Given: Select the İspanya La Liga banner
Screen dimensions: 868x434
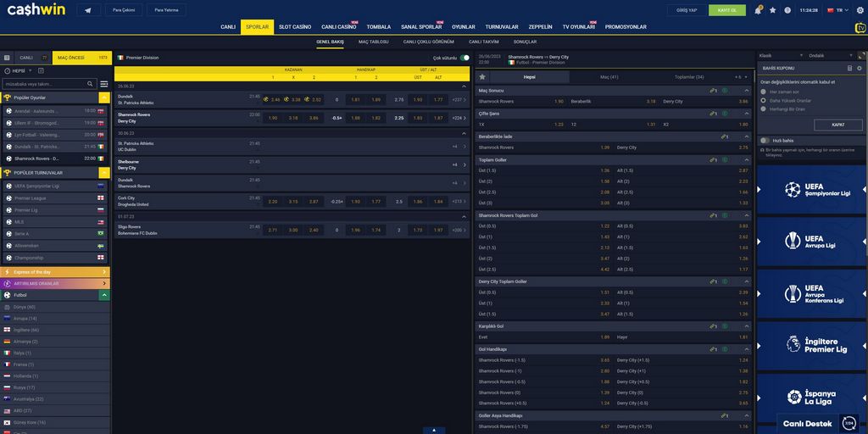Looking at the screenshot, I should (x=811, y=397).
